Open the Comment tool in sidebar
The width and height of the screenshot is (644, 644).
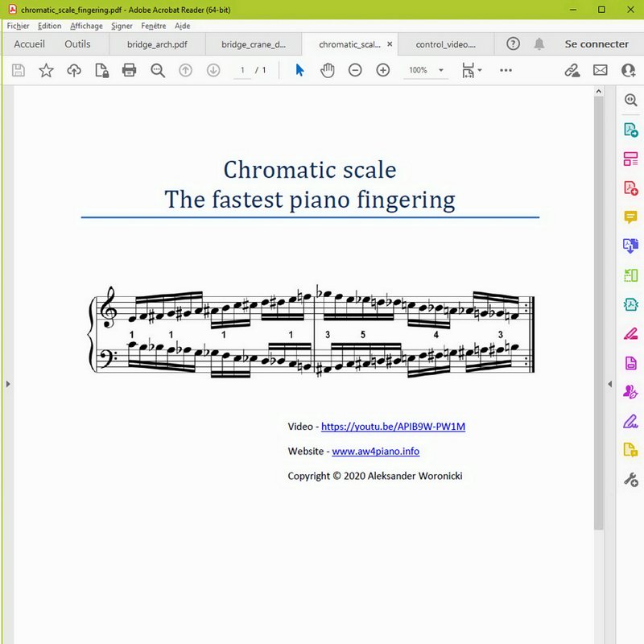pos(631,217)
